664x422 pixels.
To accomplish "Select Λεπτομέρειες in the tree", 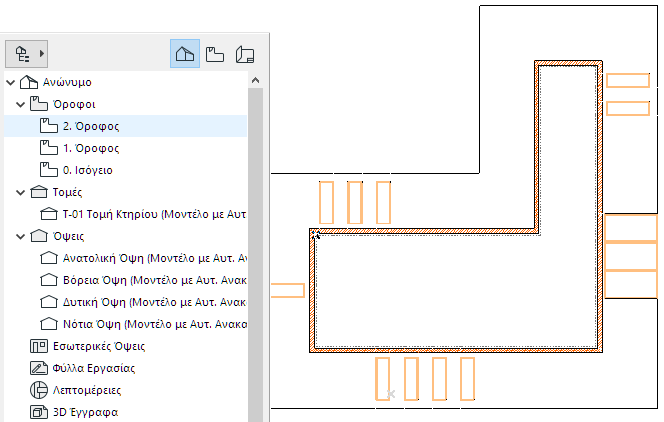I will 87,390.
